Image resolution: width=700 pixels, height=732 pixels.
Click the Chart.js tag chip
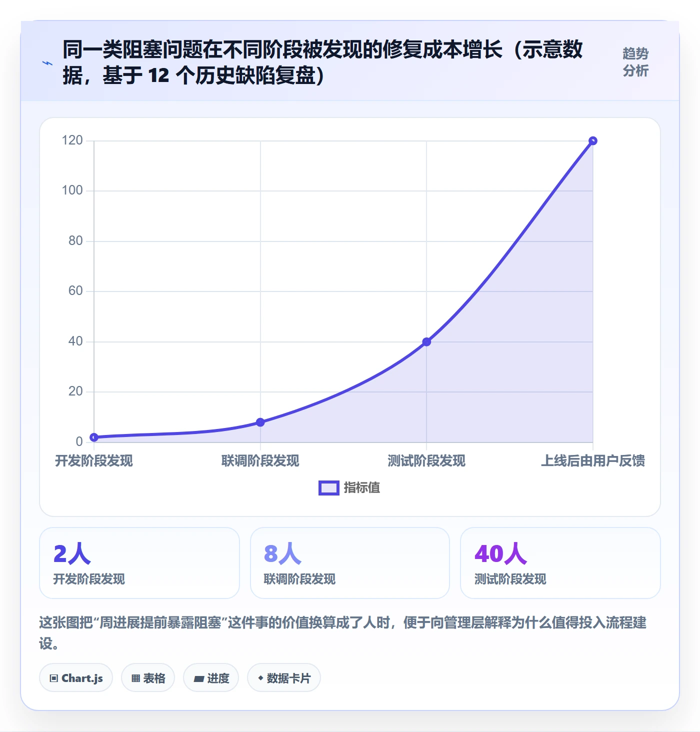76,678
